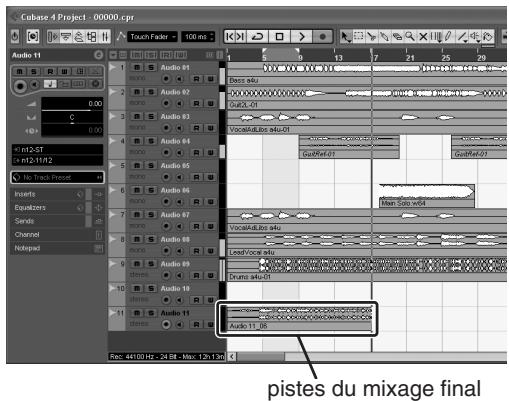
Task: Toggle the project Overview display
Action: point(79,36)
